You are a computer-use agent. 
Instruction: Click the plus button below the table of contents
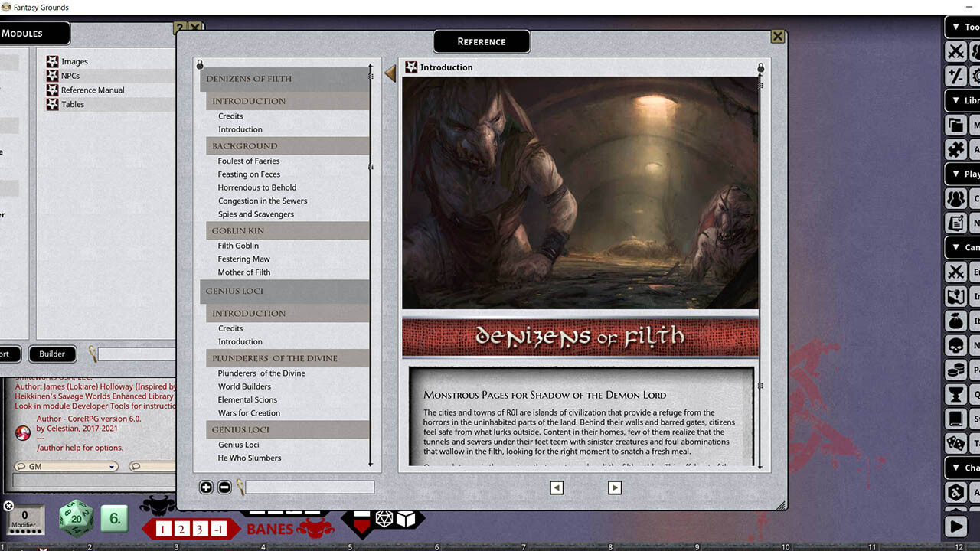205,487
